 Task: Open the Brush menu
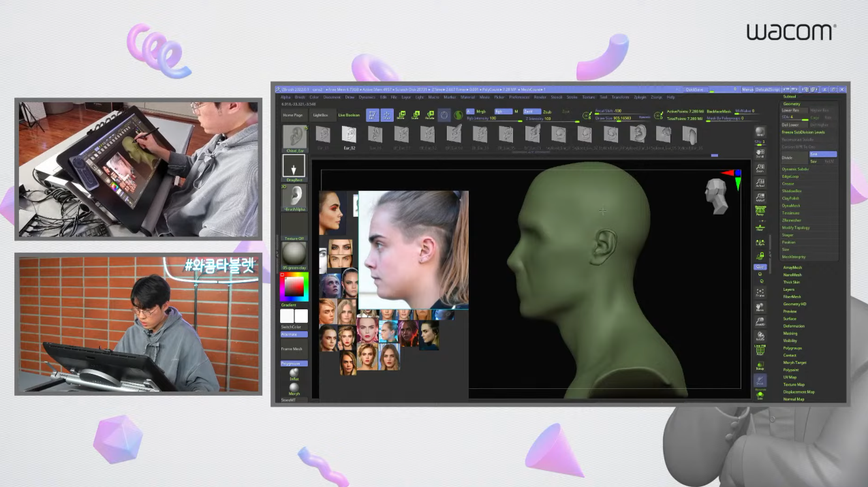tap(300, 97)
